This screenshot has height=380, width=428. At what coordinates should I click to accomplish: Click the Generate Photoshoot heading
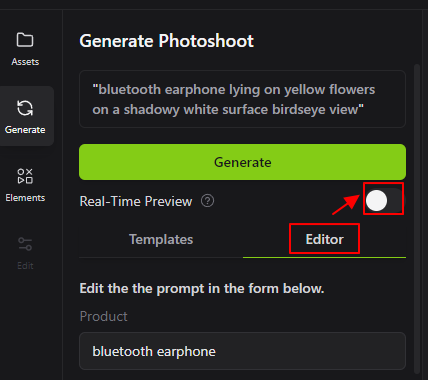(166, 41)
